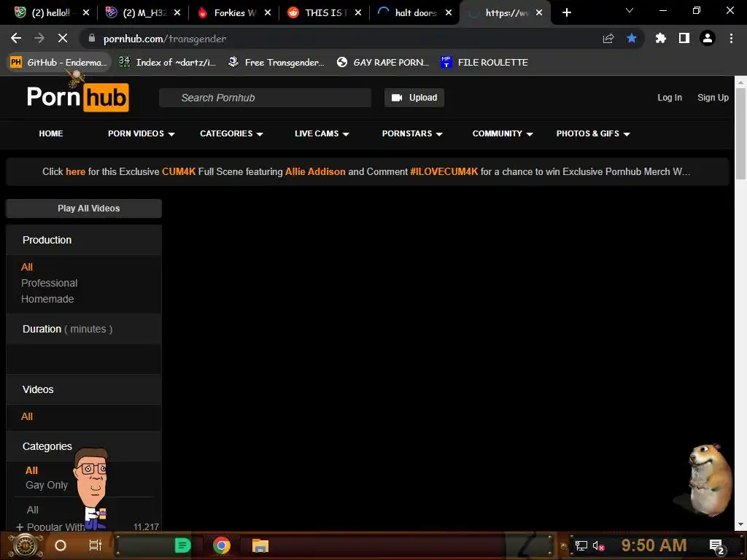Switch to the '(2) M_H32' tab
Image resolution: width=747 pixels, height=560 pixels.
[x=143, y=13]
